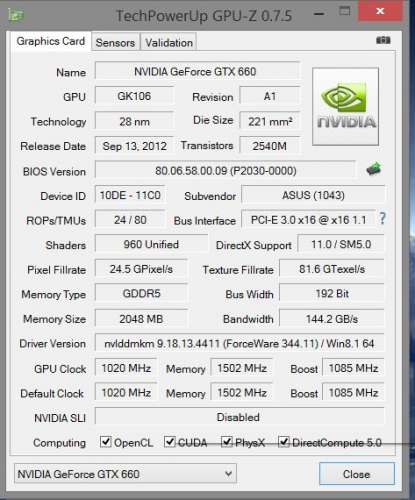The image size is (415, 500).
Task: Toggle the PhysX checkbox
Action: pos(227,442)
